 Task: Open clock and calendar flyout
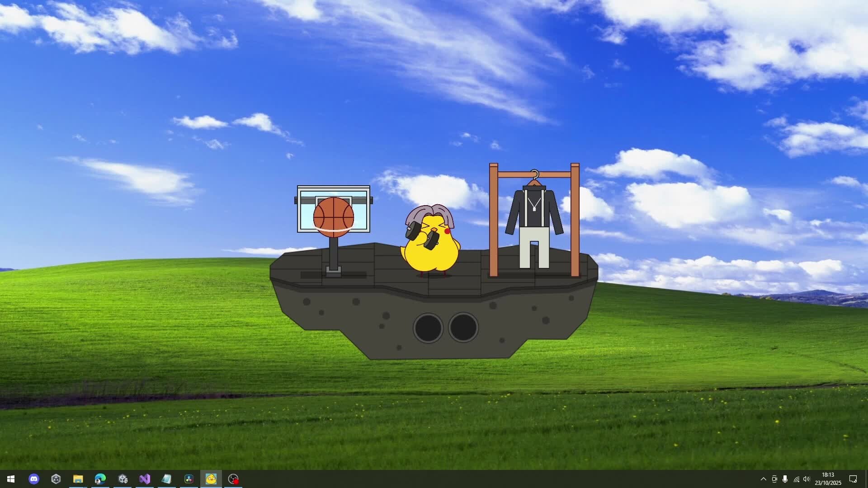828,479
